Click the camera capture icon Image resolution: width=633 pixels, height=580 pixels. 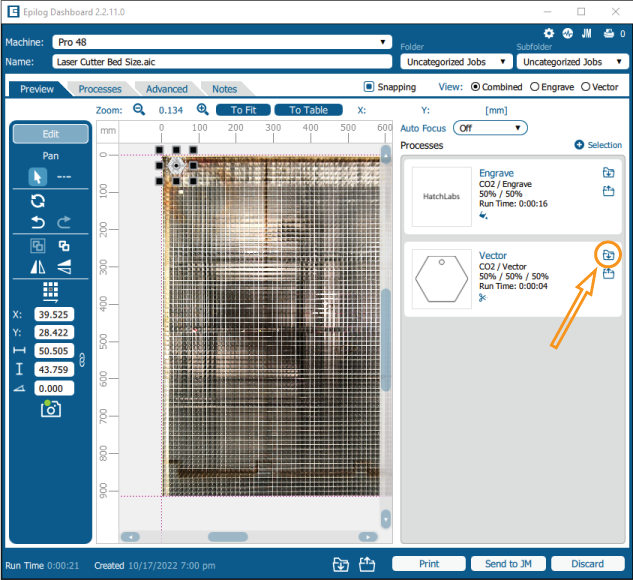point(50,408)
